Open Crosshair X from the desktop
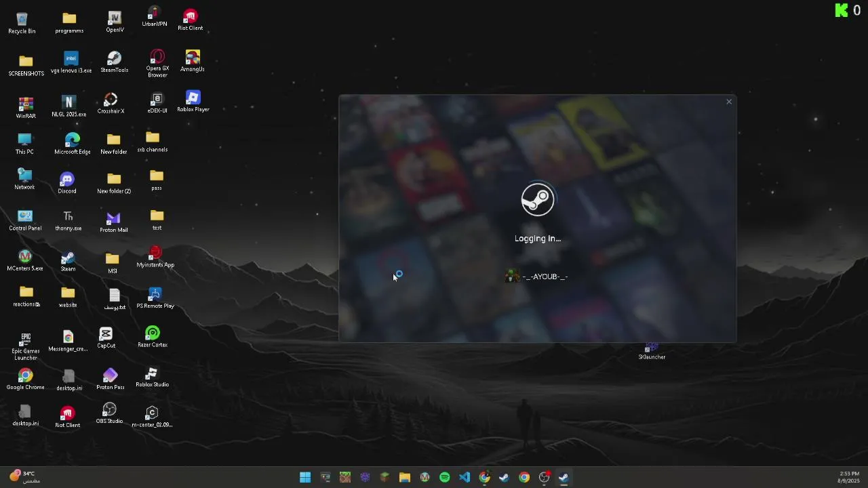The height and width of the screenshot is (488, 868). pyautogui.click(x=111, y=103)
